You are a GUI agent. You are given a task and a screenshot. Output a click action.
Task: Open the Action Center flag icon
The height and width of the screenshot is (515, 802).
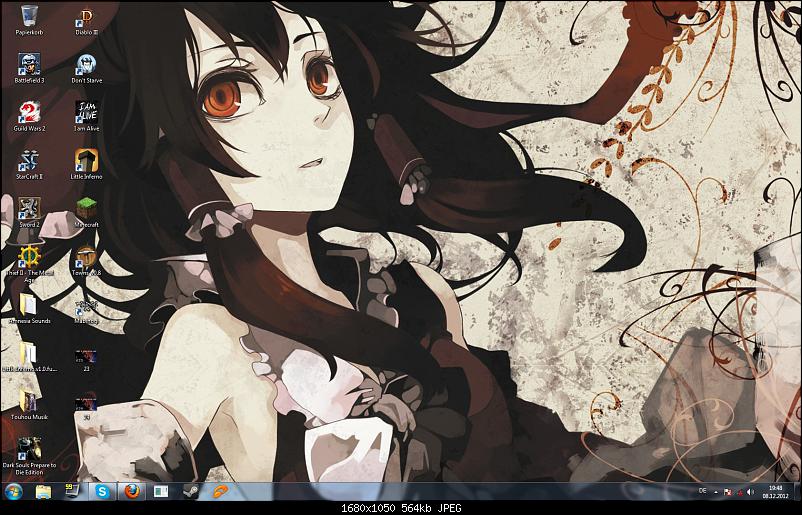pos(728,492)
